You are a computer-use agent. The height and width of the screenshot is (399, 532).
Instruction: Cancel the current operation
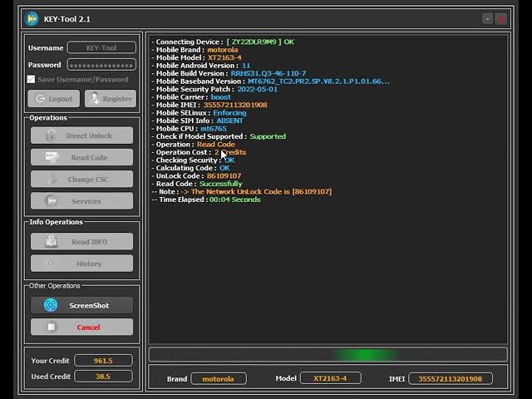point(81,327)
